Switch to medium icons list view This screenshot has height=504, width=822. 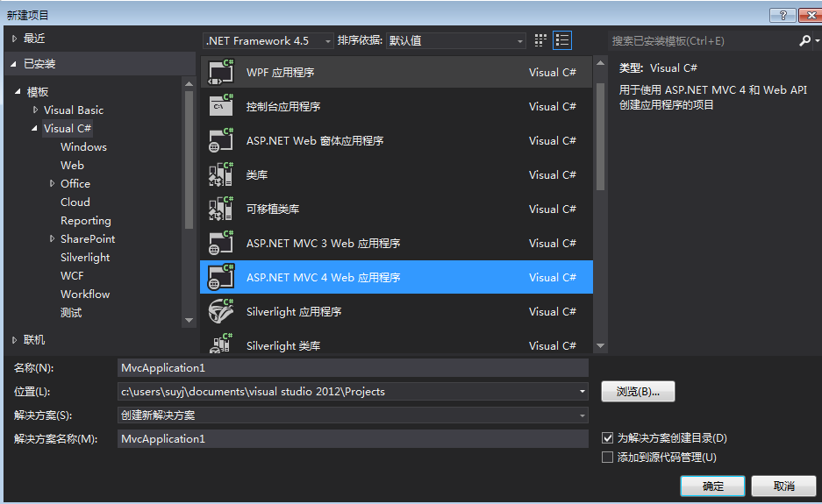[562, 40]
